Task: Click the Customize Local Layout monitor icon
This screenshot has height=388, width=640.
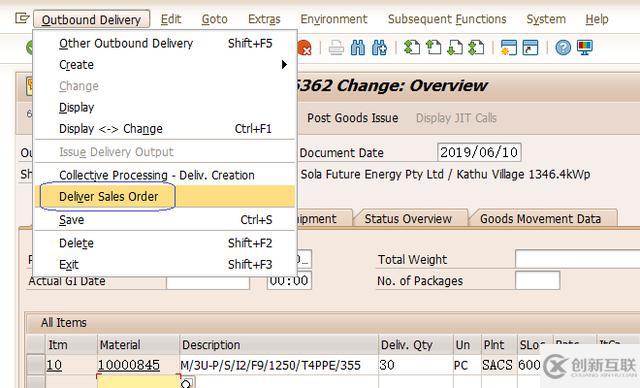Action: click(584, 48)
